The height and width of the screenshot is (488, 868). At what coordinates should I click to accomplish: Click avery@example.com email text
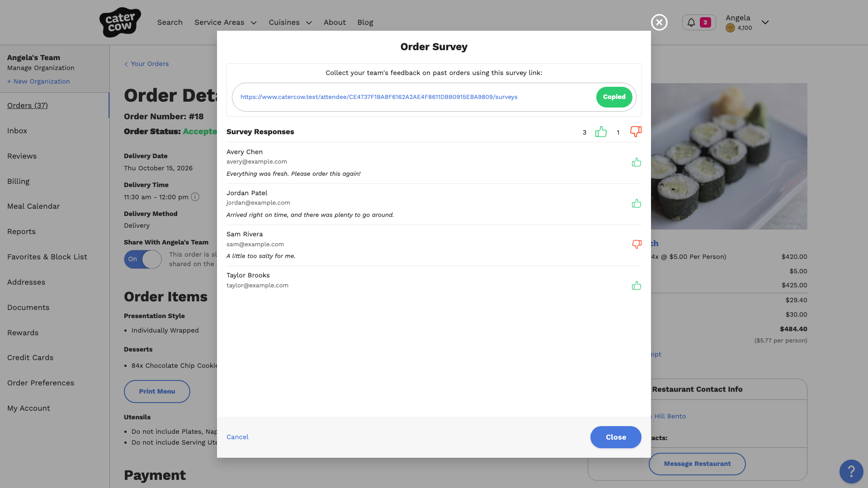(257, 162)
